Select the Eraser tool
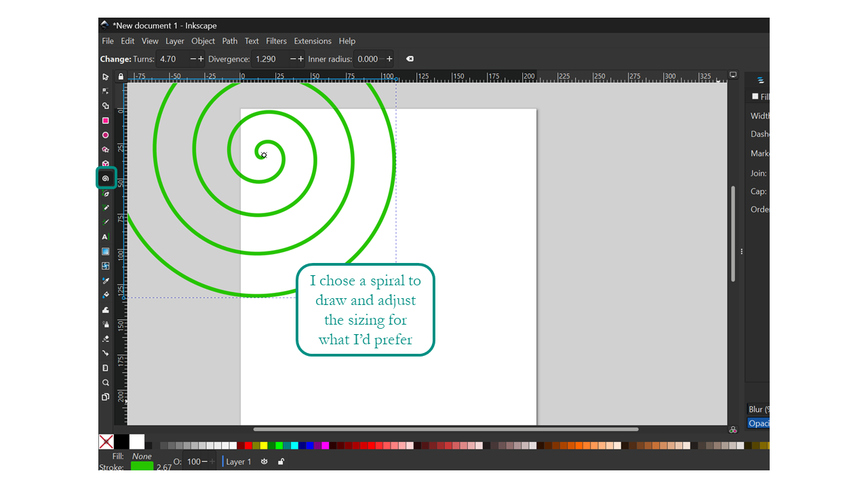Image resolution: width=868 pixels, height=488 pixels. tap(105, 339)
